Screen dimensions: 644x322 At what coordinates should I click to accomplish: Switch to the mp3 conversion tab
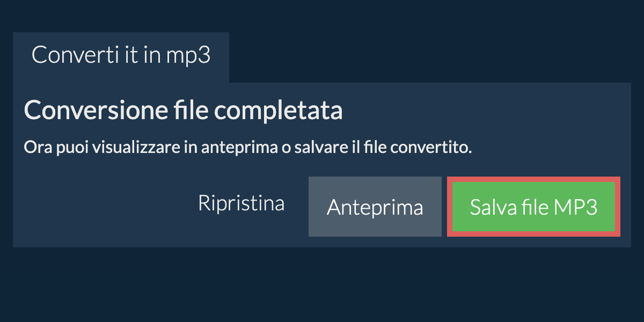point(121,56)
